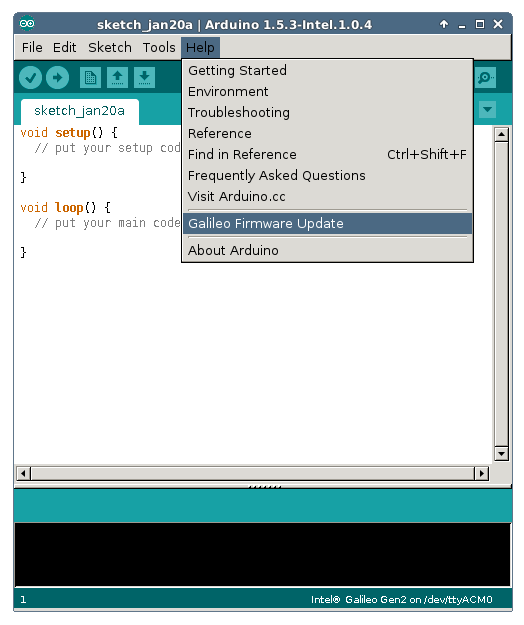
Task: Open the Sketch menu
Action: point(110,47)
